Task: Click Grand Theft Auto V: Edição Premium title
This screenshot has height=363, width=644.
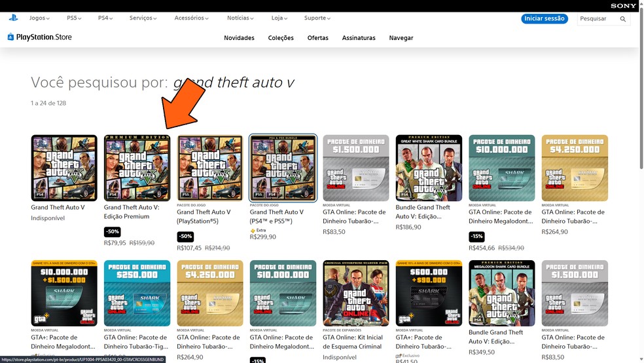Action: pos(132,212)
